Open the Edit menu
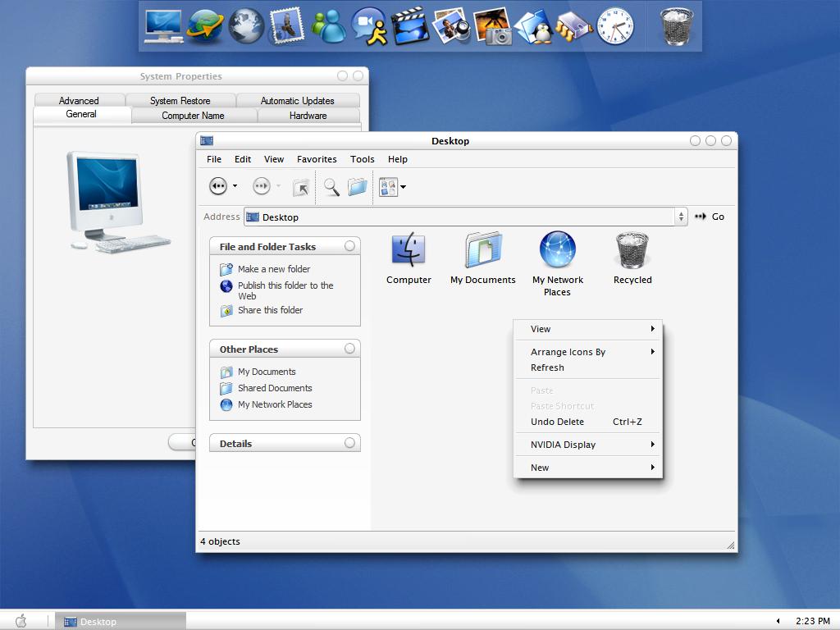 [243, 159]
